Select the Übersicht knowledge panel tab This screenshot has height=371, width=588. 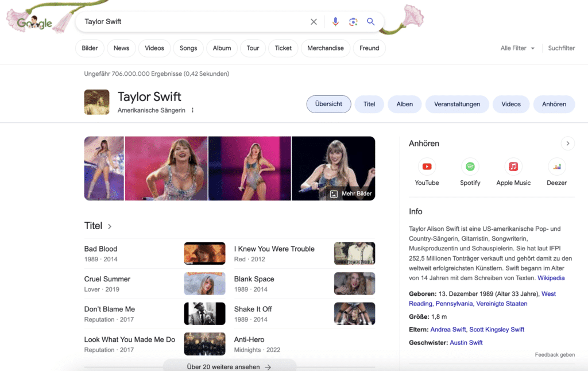[328, 104]
